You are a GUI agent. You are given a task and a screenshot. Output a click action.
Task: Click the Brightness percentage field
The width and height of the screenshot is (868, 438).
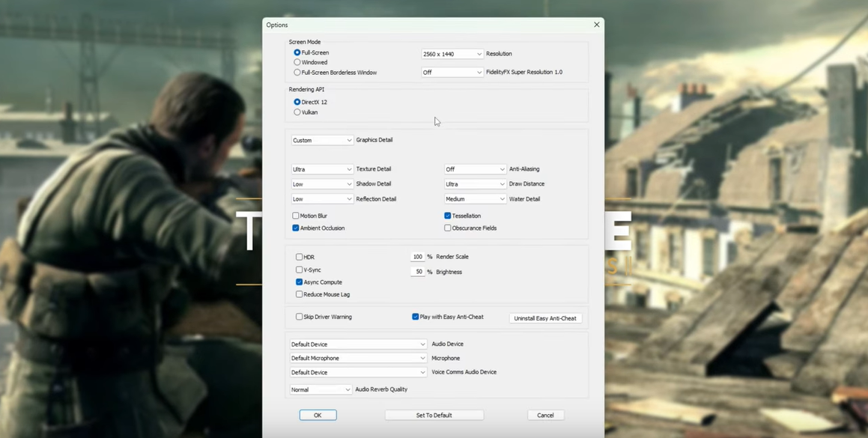click(417, 272)
